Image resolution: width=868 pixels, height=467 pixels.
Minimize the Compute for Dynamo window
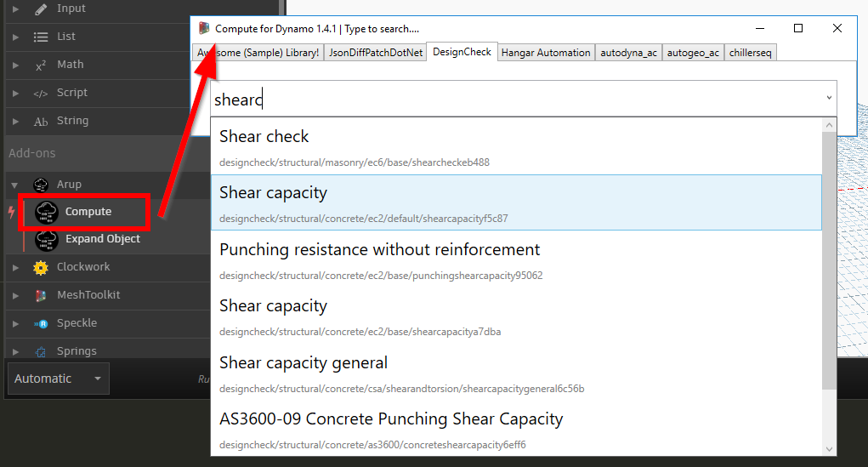click(x=760, y=28)
